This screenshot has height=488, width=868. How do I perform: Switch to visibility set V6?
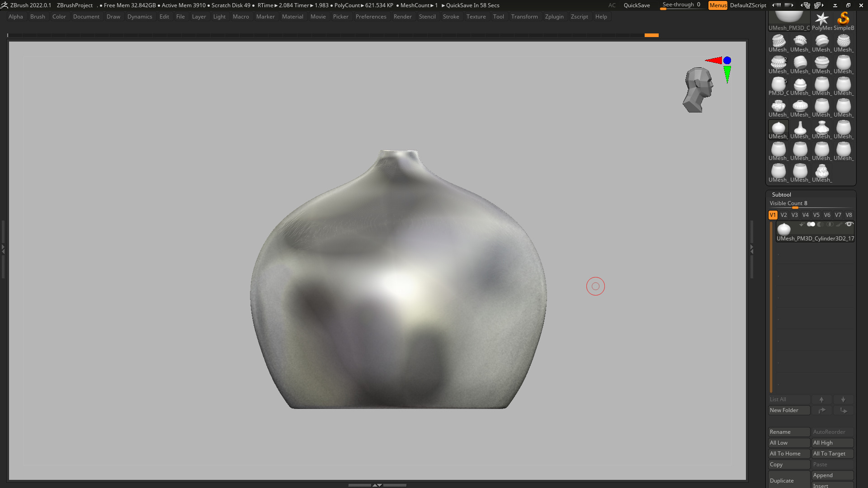click(x=827, y=215)
